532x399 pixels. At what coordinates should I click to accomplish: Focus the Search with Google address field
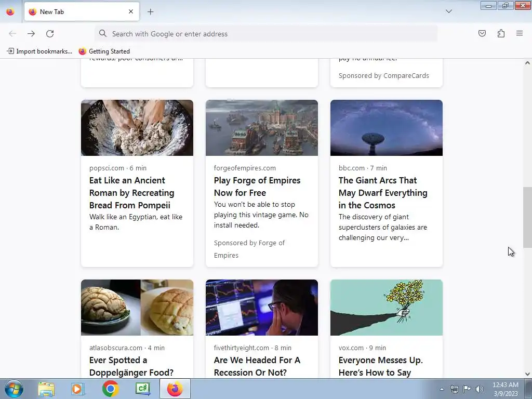[265, 34]
